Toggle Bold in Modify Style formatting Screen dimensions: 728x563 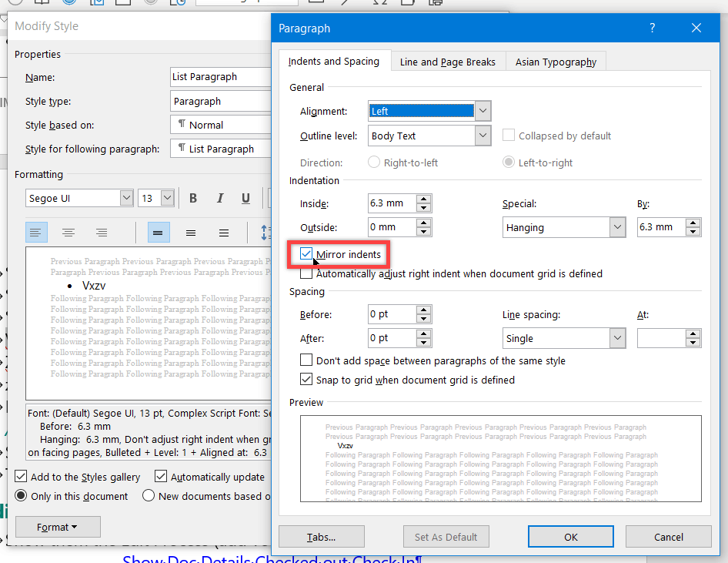tap(193, 199)
